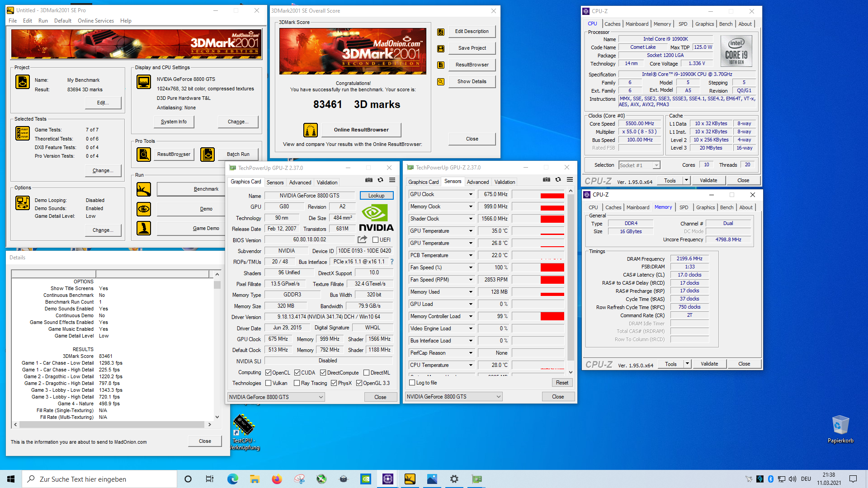Open the Fan Speed (RPM) sensor dropdown
The image size is (868, 488).
(471, 280)
